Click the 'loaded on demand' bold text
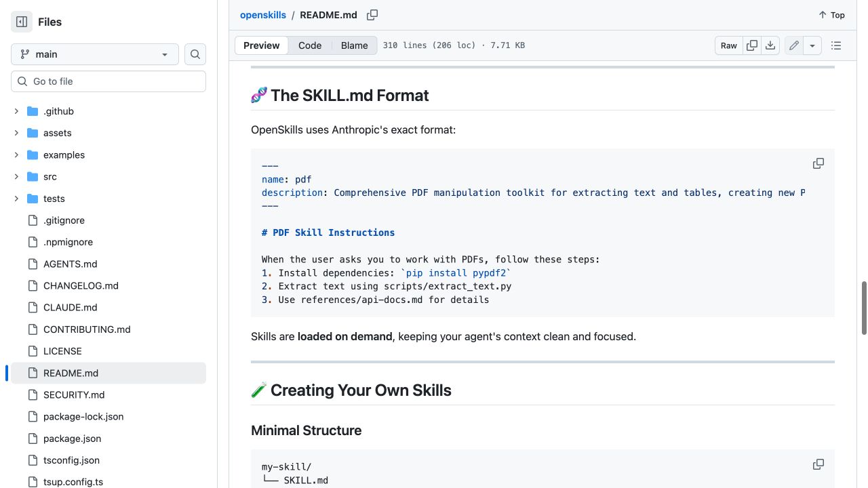 [x=344, y=336]
